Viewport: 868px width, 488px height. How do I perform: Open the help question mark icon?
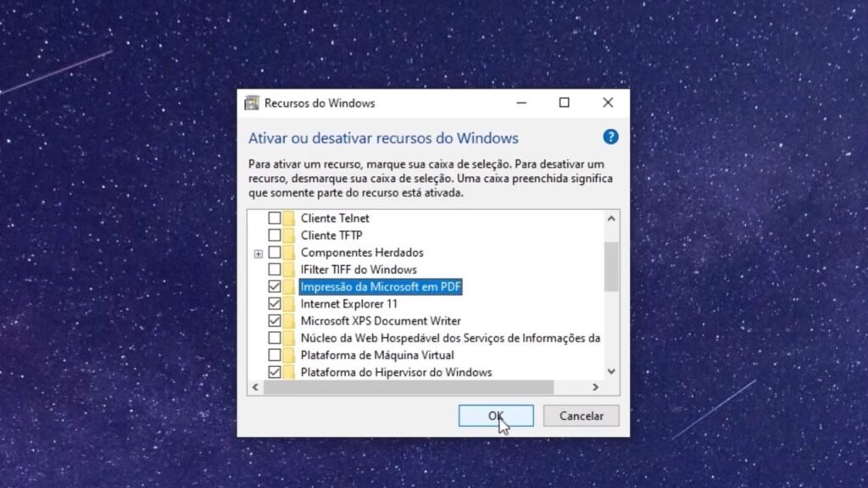[x=610, y=136]
